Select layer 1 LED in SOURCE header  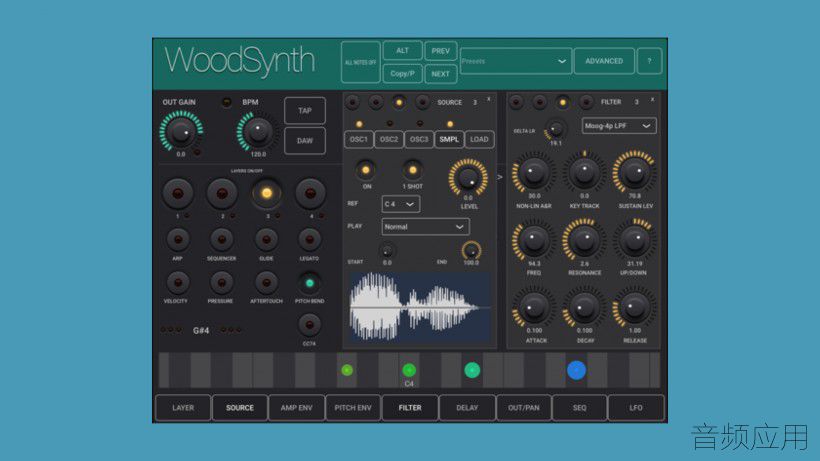(352, 102)
